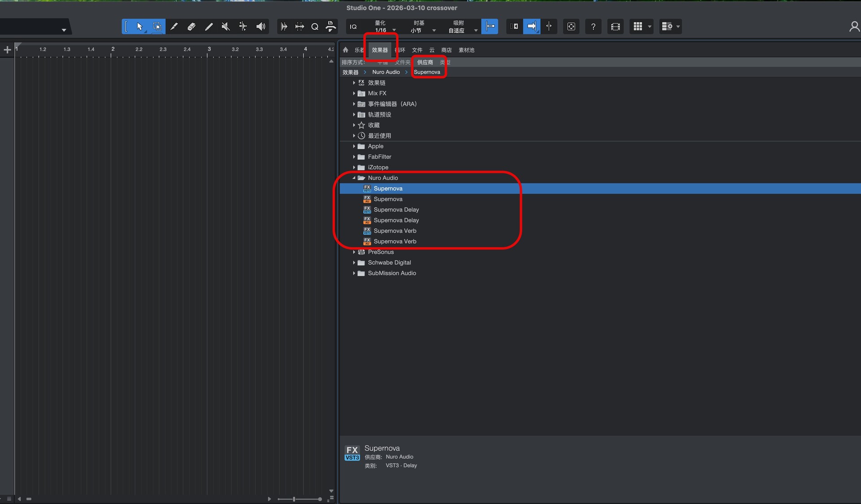Open the 素材池 browser tab
Screen dimensions: 861x504
tap(466, 50)
